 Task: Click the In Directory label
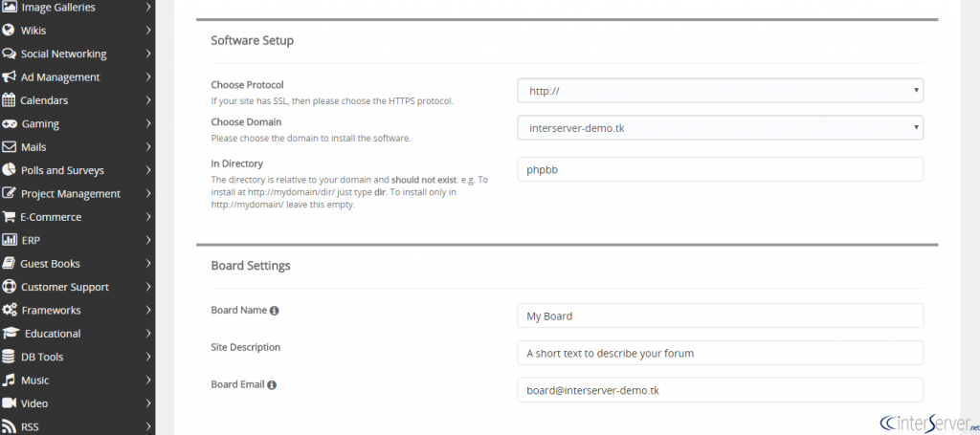coord(237,163)
